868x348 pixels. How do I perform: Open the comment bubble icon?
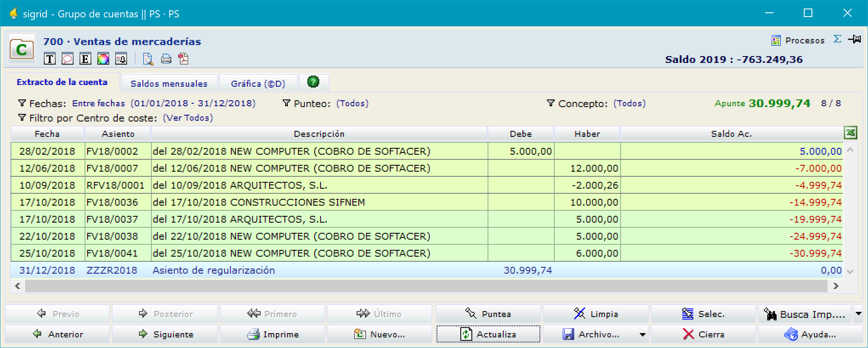pyautogui.click(x=68, y=59)
